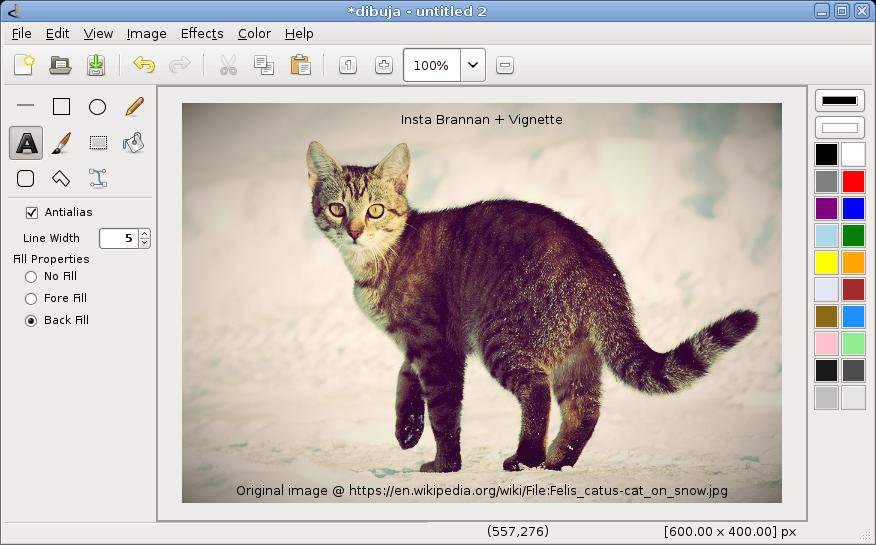The height and width of the screenshot is (545, 876).
Task: Select the Pencil tool
Action: click(134, 106)
